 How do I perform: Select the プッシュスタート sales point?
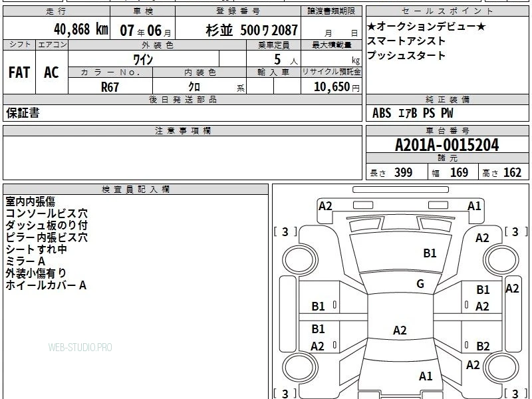point(406,56)
